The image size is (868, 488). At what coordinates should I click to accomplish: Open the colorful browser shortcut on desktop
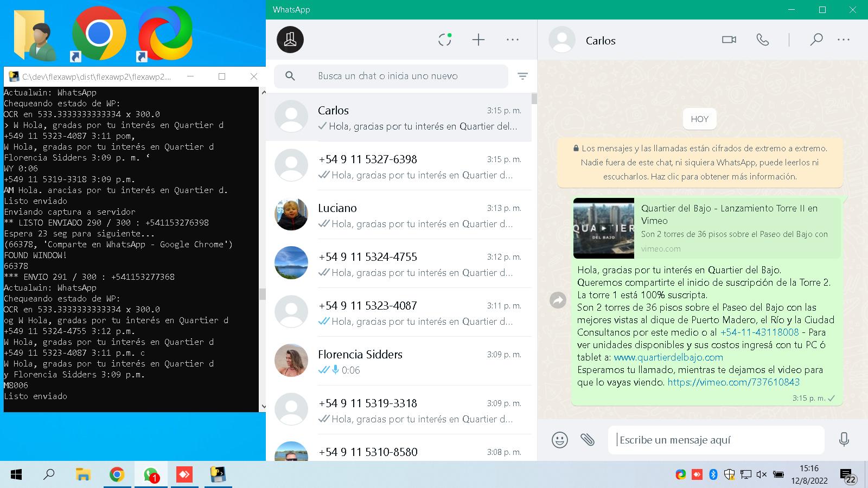point(165,34)
